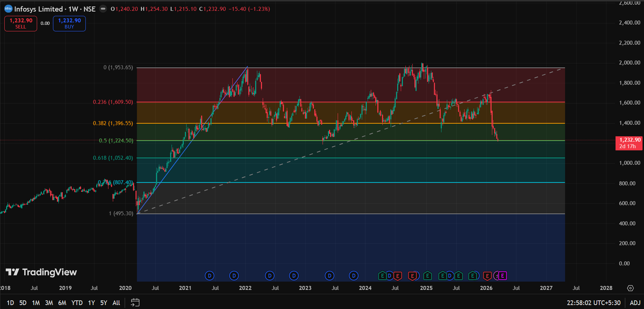
Task: Click the magenta E earnings marker in 2026
Action: tap(503, 276)
